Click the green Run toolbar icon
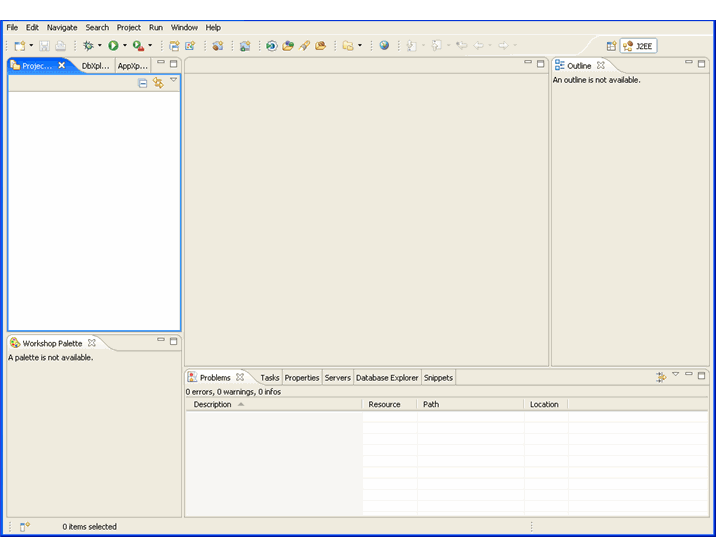The height and width of the screenshot is (537, 716). tap(113, 46)
